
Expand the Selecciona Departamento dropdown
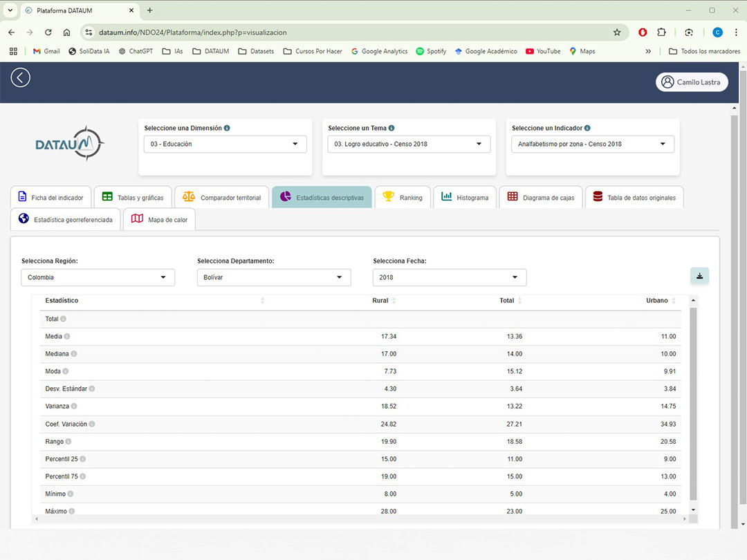273,277
